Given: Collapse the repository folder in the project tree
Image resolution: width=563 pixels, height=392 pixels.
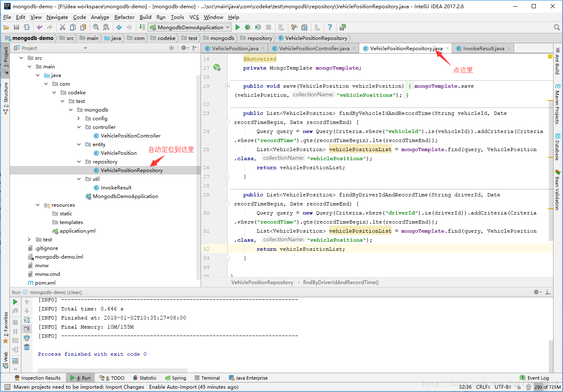Looking at the screenshot, I should point(78,161).
